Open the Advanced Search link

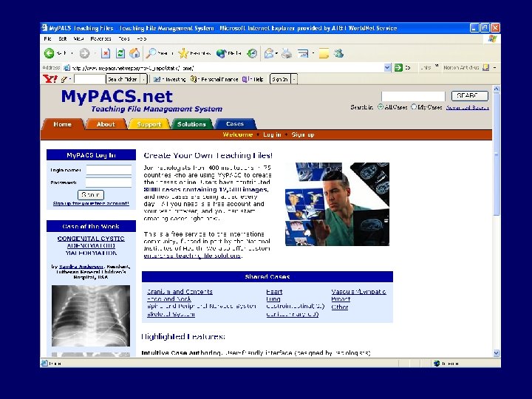click(x=468, y=107)
